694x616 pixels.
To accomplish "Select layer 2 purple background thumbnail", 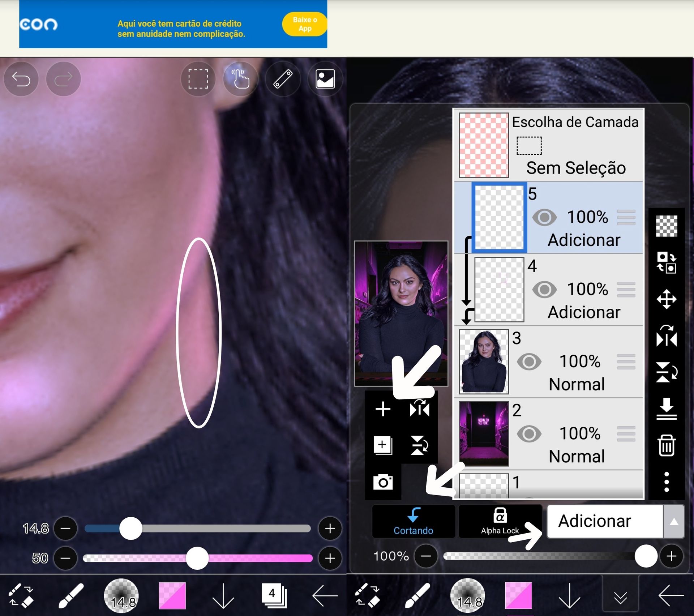I will coord(484,434).
